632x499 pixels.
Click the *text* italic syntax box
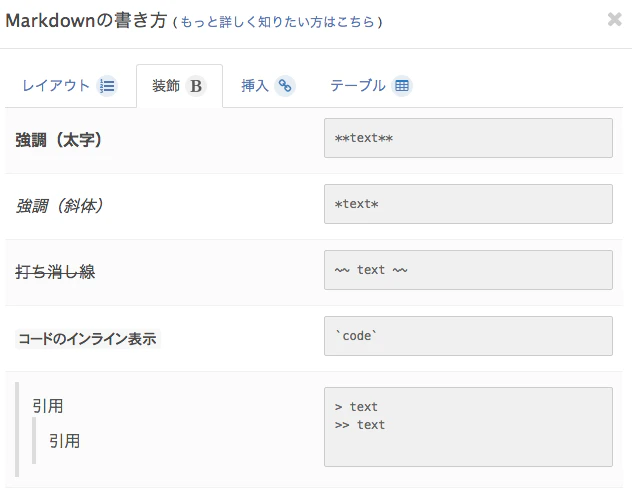(468, 204)
